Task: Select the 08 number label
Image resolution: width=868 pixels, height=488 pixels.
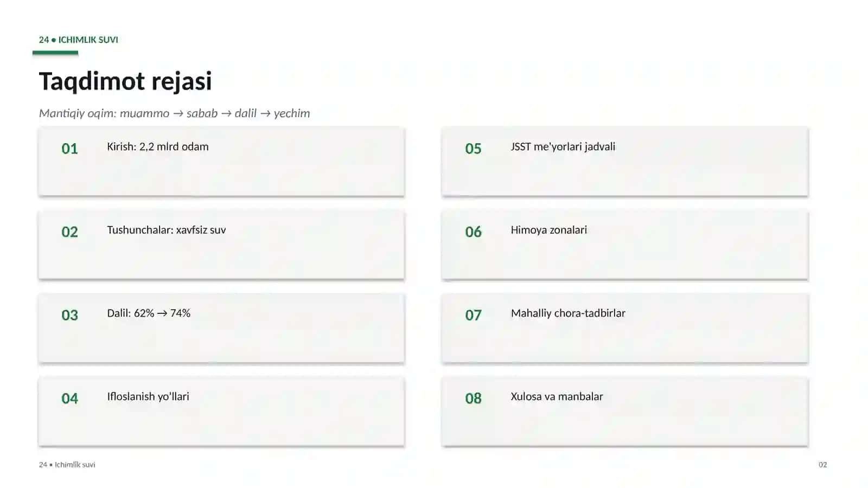Action: (x=473, y=399)
